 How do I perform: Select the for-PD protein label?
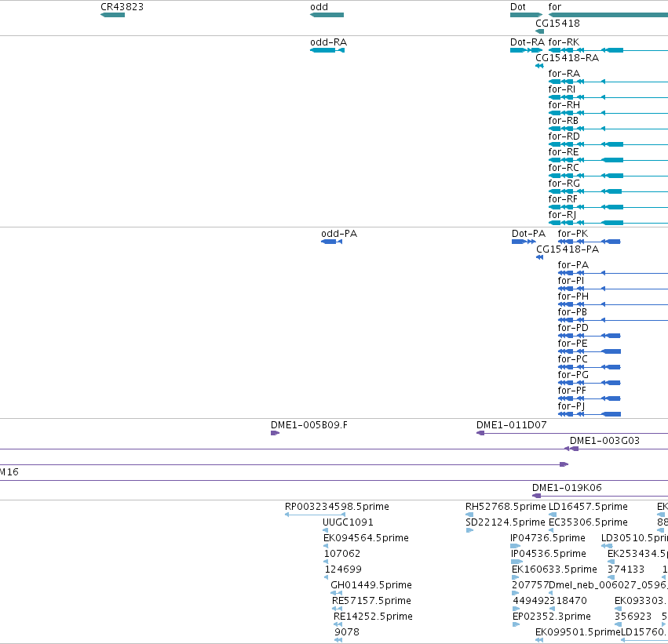pyautogui.click(x=573, y=328)
